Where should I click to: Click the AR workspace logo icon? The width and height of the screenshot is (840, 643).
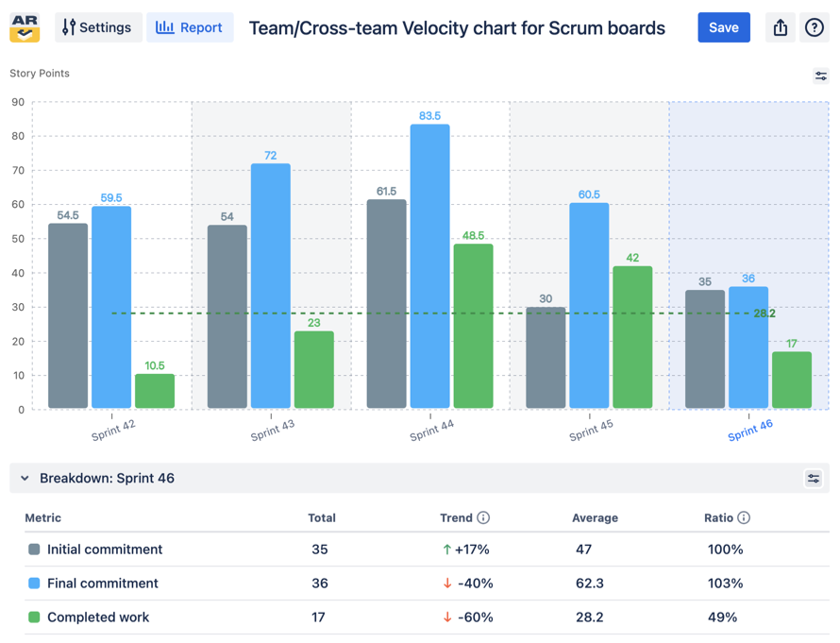(25, 27)
